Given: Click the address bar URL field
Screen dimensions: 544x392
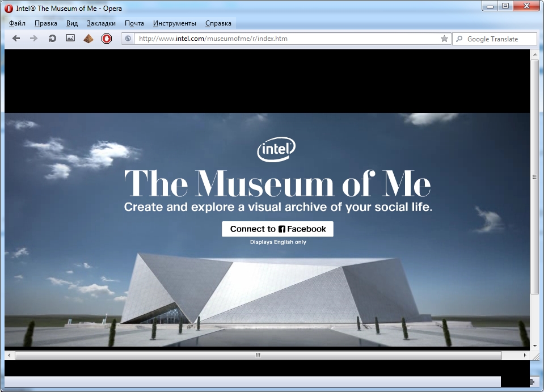Looking at the screenshot, I should point(284,39).
